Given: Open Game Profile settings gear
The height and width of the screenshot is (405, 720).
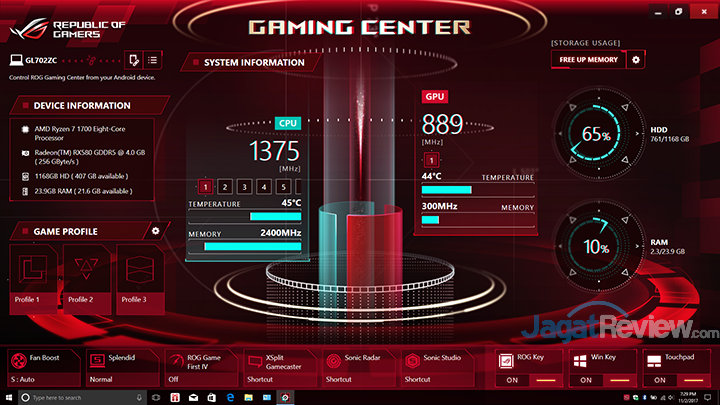Looking at the screenshot, I should [156, 231].
